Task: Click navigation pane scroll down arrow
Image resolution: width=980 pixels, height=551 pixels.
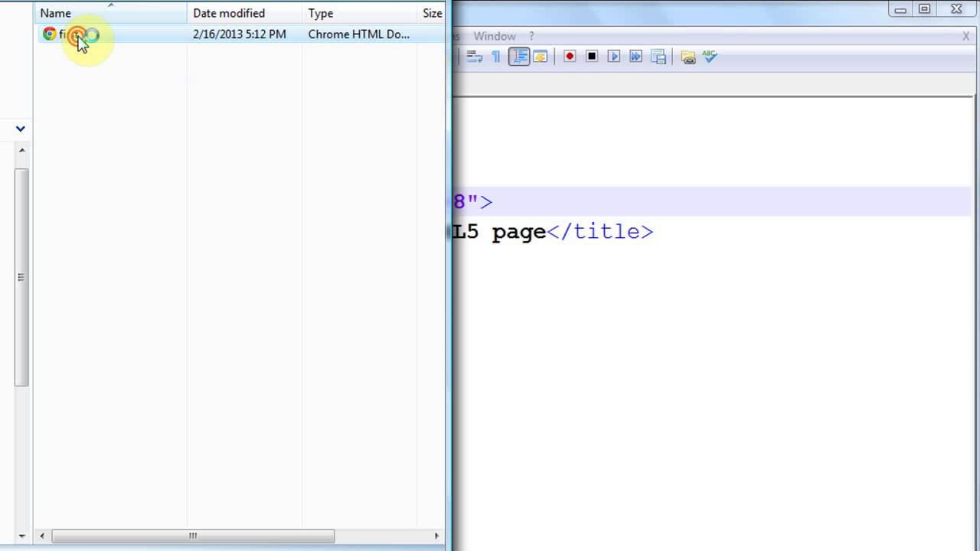Action: [x=21, y=536]
